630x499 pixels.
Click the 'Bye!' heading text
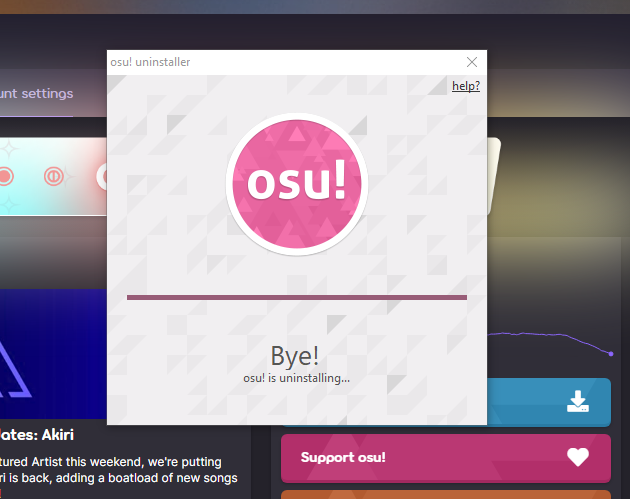[x=295, y=356]
